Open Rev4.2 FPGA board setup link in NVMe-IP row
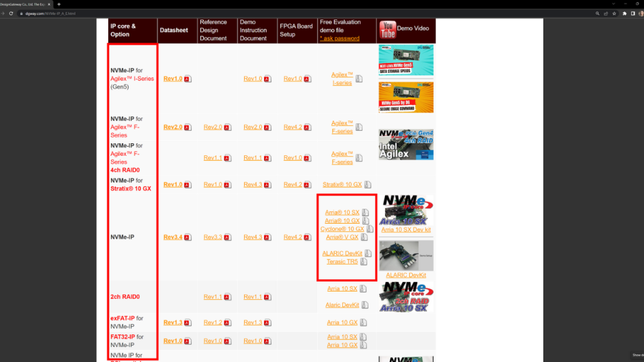644x362 pixels. 293,237
